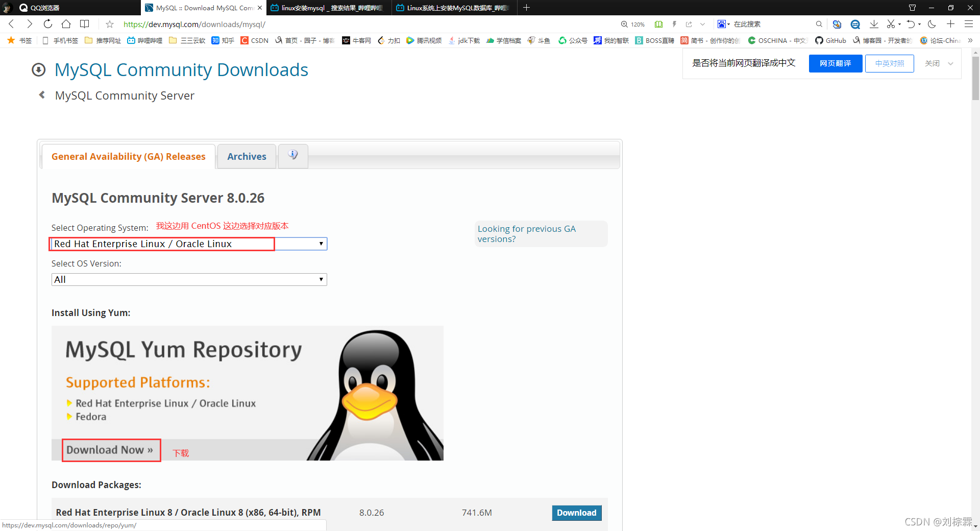This screenshot has width=980, height=531.
Task: Switch on the green reader mode icon
Action: pyautogui.click(x=659, y=24)
